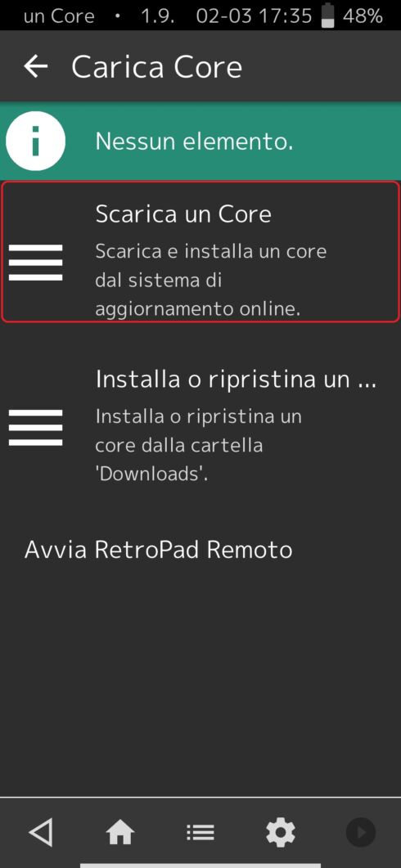This screenshot has width=401, height=868.
Task: Open Installa o ripristina un... entry title
Action: click(x=236, y=380)
